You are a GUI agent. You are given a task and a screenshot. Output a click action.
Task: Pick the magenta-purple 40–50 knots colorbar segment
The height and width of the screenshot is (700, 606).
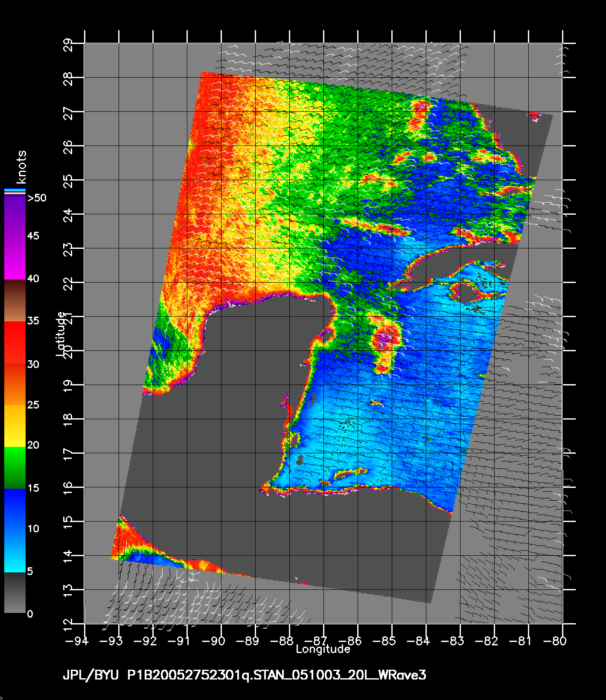(x=15, y=237)
